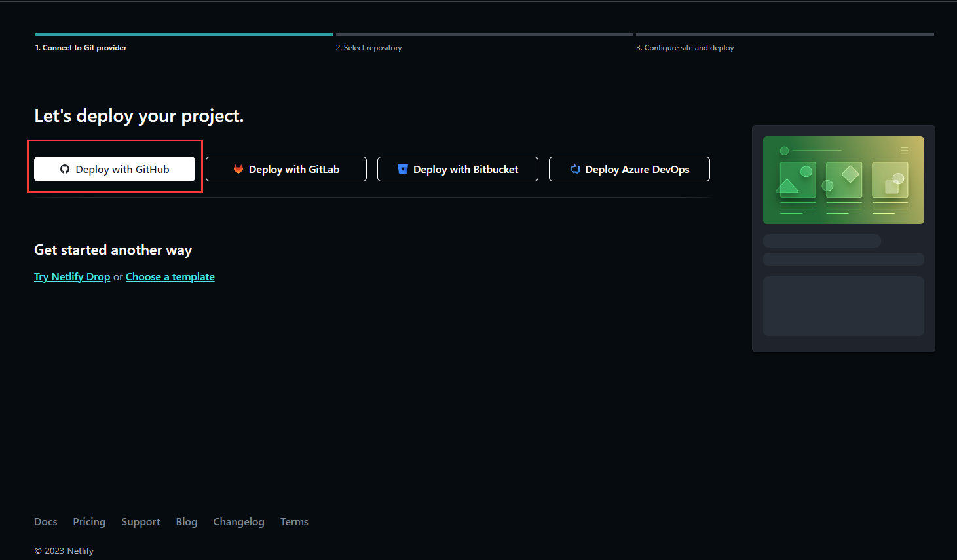The height and width of the screenshot is (560, 957).
Task: Go to step 3: Configure site and deploy
Action: click(685, 47)
